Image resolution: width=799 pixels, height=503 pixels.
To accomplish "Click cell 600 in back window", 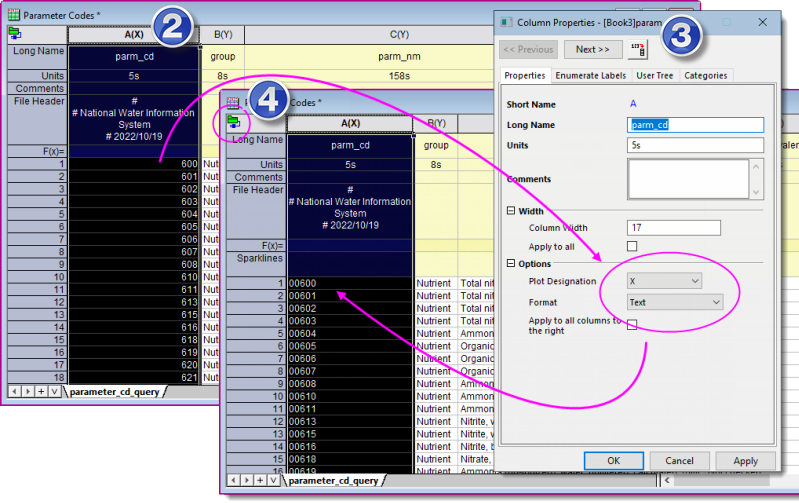I will tap(134, 164).
